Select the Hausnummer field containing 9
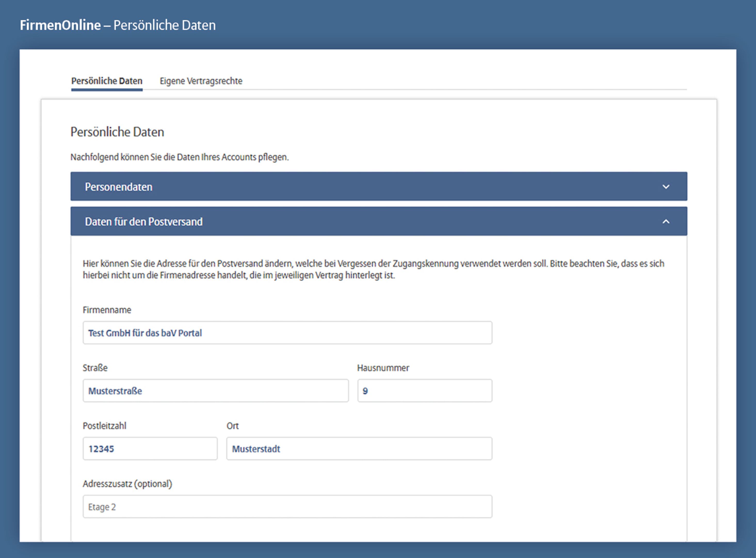756x558 pixels. click(x=425, y=391)
